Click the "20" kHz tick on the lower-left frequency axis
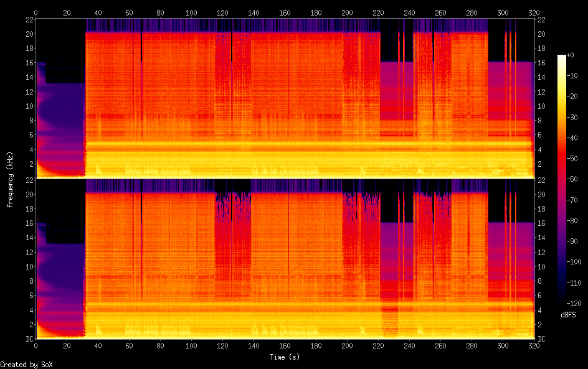The height and width of the screenshot is (369, 588). 28,194
